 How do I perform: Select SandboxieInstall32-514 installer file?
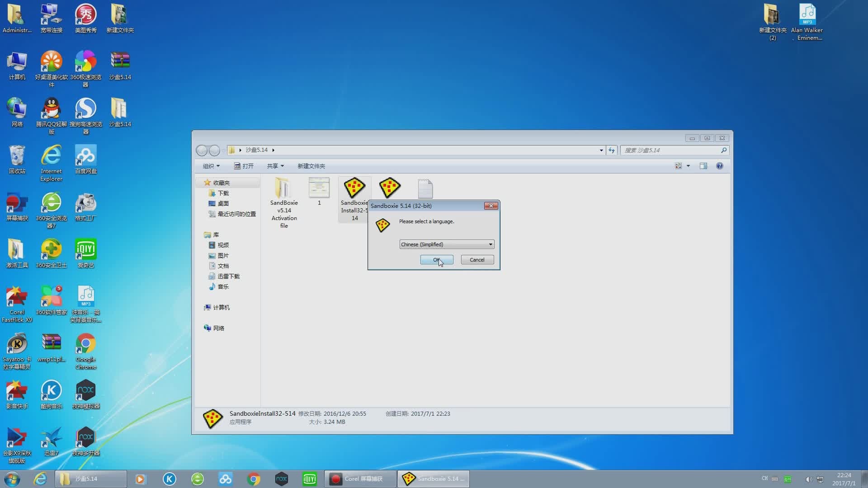[354, 199]
